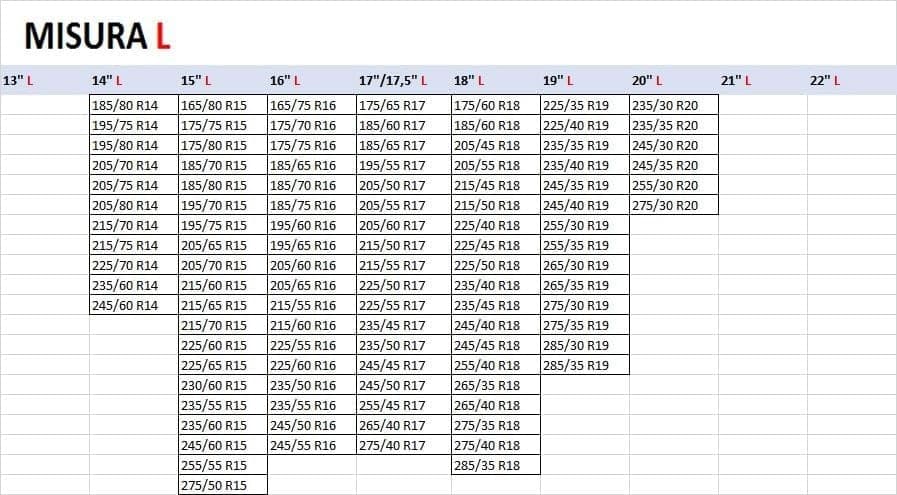
Task: Click cell 285/35 R18
Action: pyautogui.click(x=496, y=465)
